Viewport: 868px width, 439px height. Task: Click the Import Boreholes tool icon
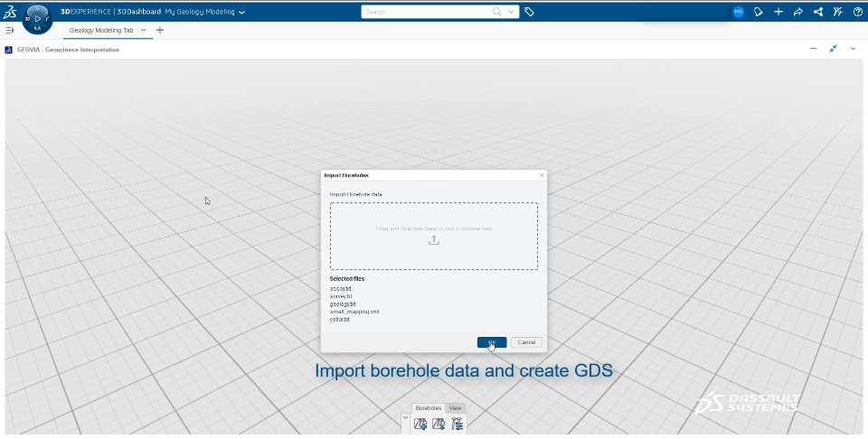[x=420, y=424]
